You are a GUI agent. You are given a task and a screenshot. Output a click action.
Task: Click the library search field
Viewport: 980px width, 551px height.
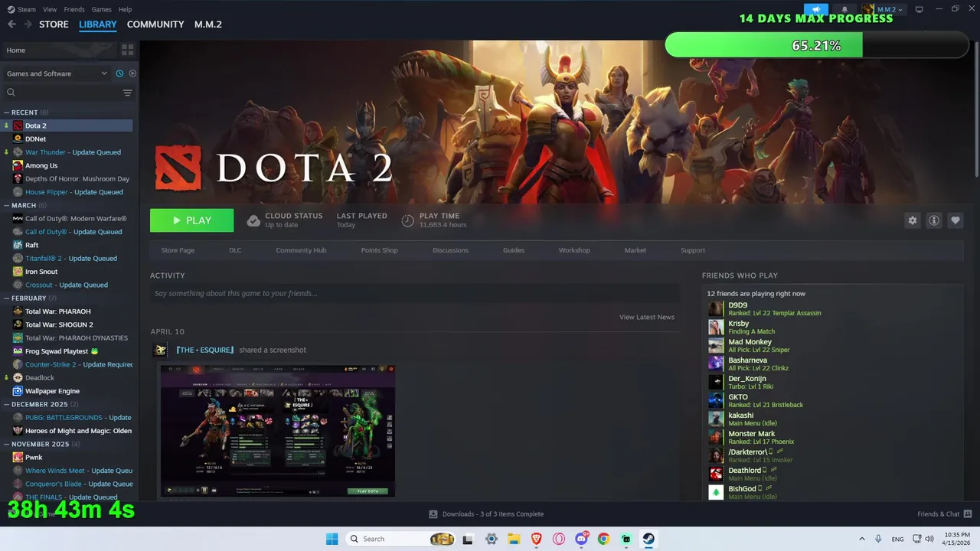pos(63,93)
